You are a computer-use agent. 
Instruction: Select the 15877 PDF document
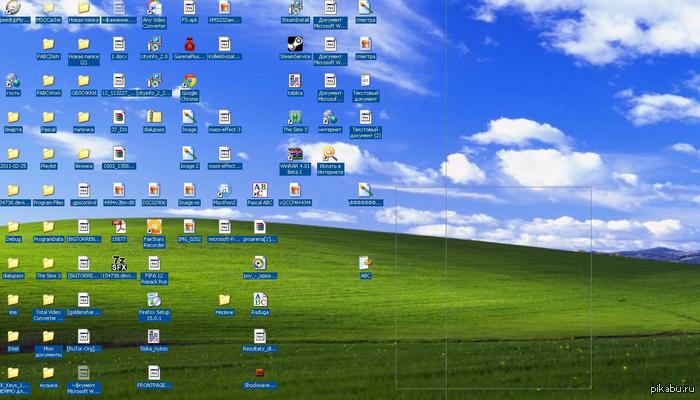click(x=118, y=227)
